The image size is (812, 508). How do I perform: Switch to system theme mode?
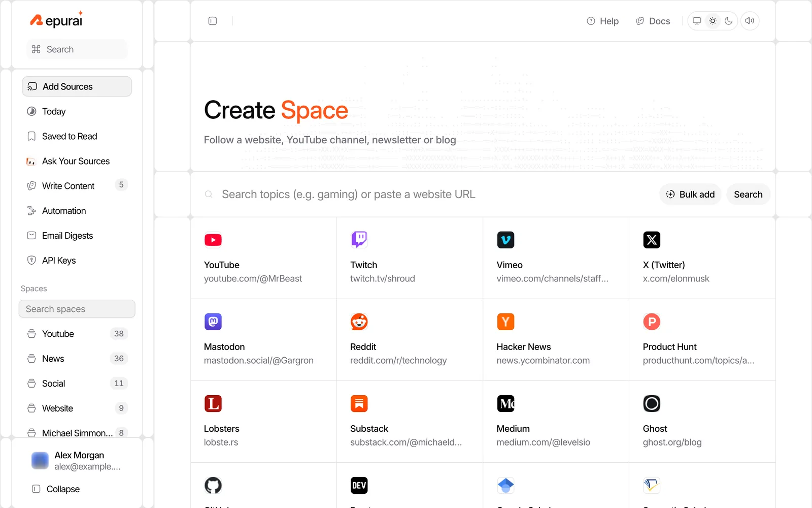(x=697, y=21)
